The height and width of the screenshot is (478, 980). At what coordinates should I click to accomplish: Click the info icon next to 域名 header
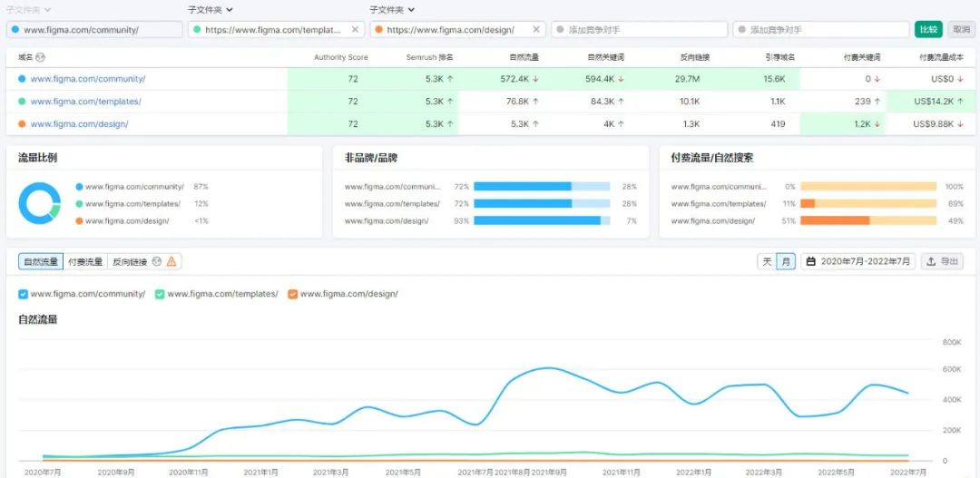41,57
